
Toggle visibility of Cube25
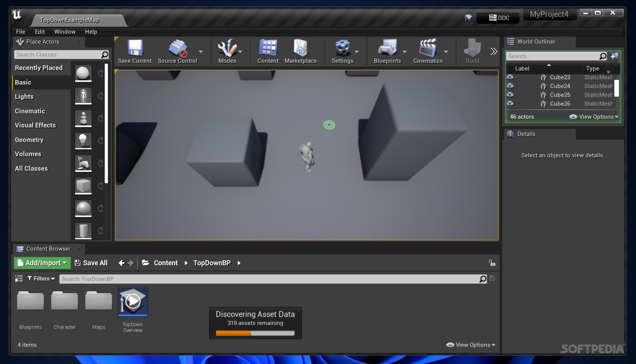pos(510,95)
